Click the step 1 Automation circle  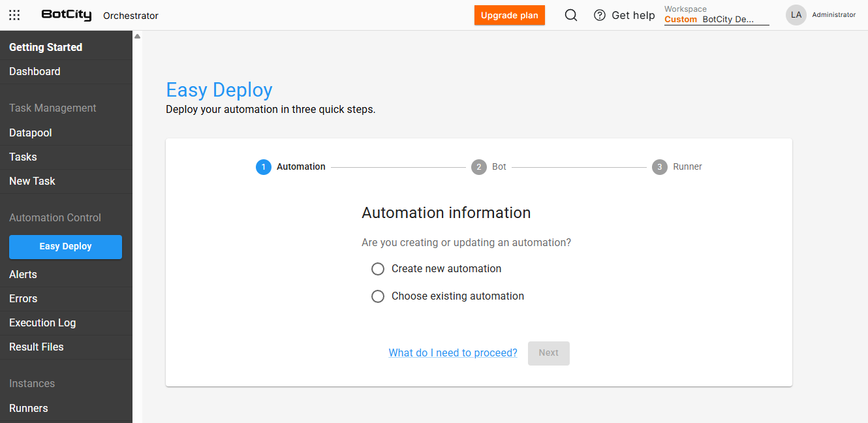tap(264, 167)
